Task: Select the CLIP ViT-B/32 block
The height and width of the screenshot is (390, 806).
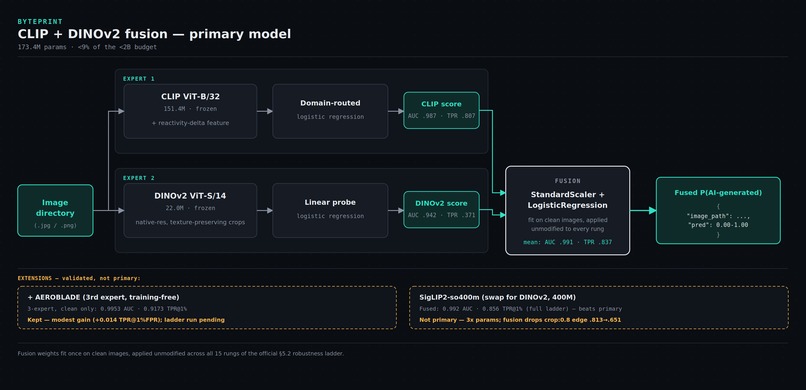Action: pyautogui.click(x=190, y=111)
